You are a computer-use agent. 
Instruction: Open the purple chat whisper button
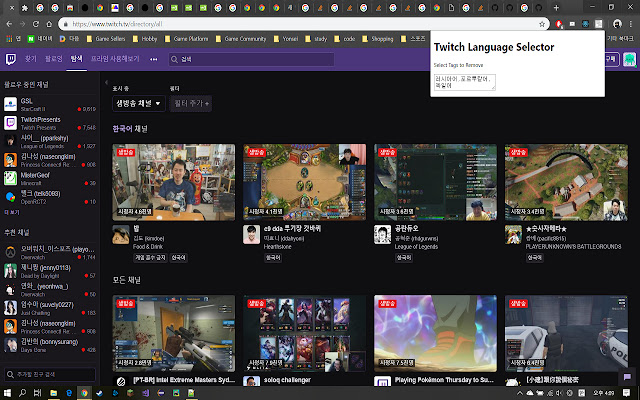627,377
